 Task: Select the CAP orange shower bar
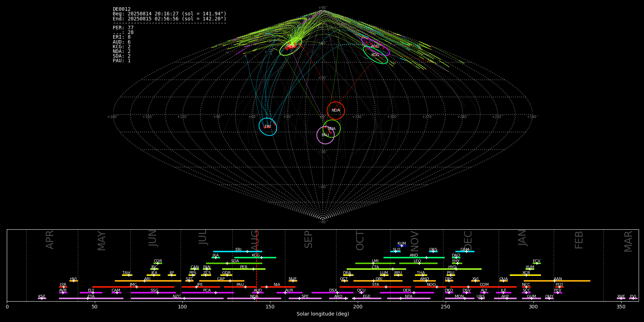222,281
